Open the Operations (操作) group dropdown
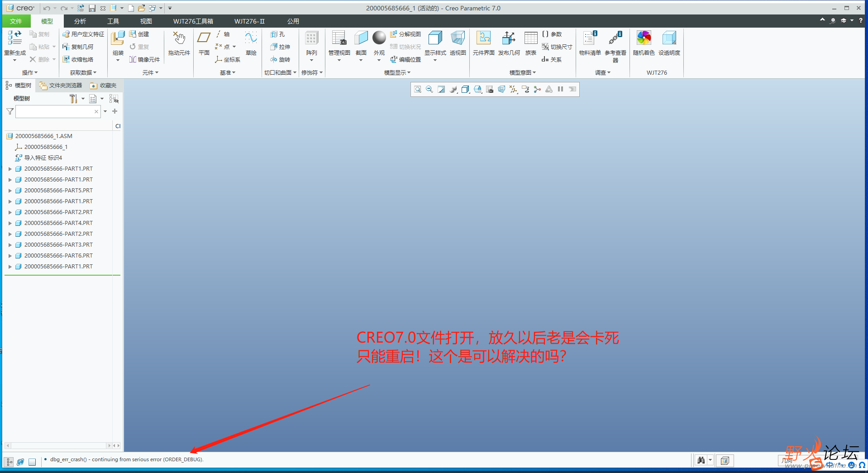This screenshot has width=868, height=473. (30, 72)
